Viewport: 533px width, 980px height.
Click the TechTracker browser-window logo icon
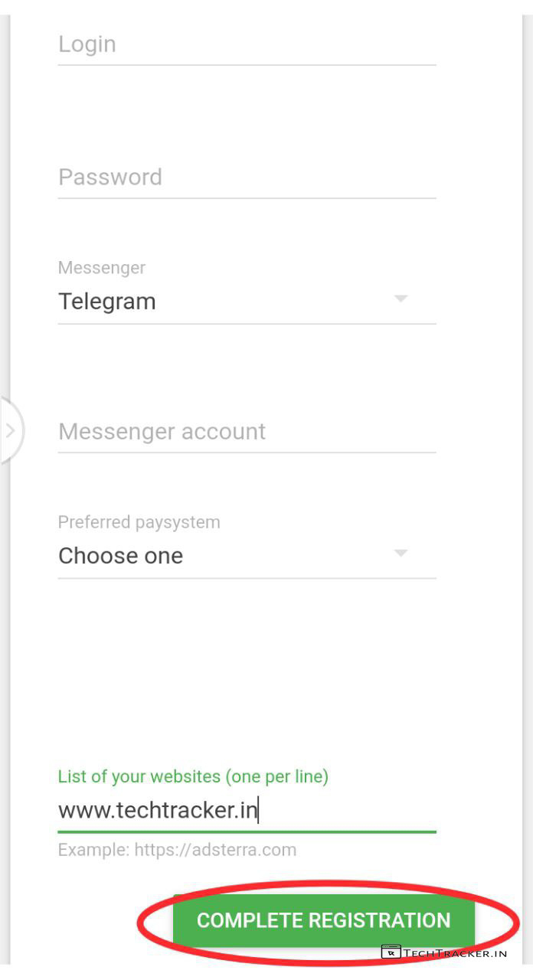click(391, 952)
